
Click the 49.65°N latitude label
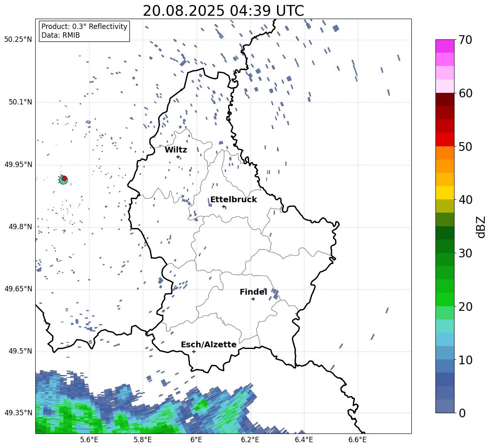tap(18, 289)
